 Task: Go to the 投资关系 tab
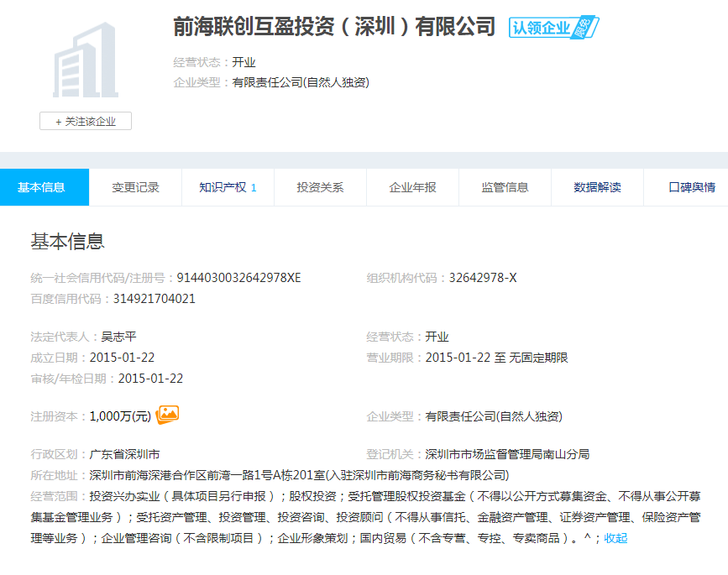[x=320, y=187]
